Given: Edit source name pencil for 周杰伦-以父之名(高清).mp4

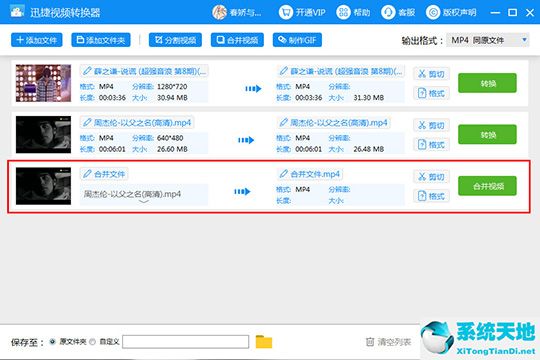Looking at the screenshot, I should [x=87, y=123].
